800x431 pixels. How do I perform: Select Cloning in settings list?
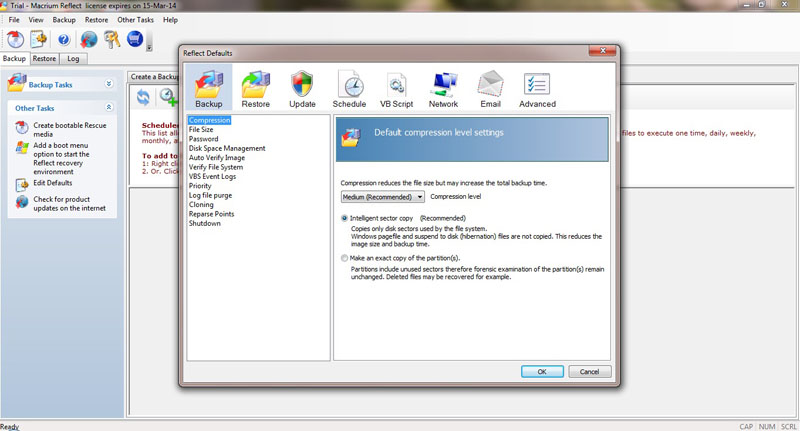click(x=201, y=205)
